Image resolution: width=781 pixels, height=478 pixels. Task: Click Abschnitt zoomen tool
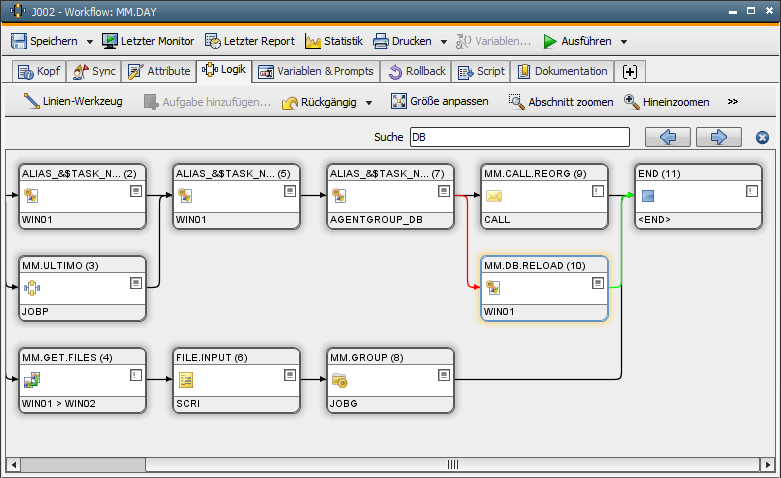tap(561, 102)
